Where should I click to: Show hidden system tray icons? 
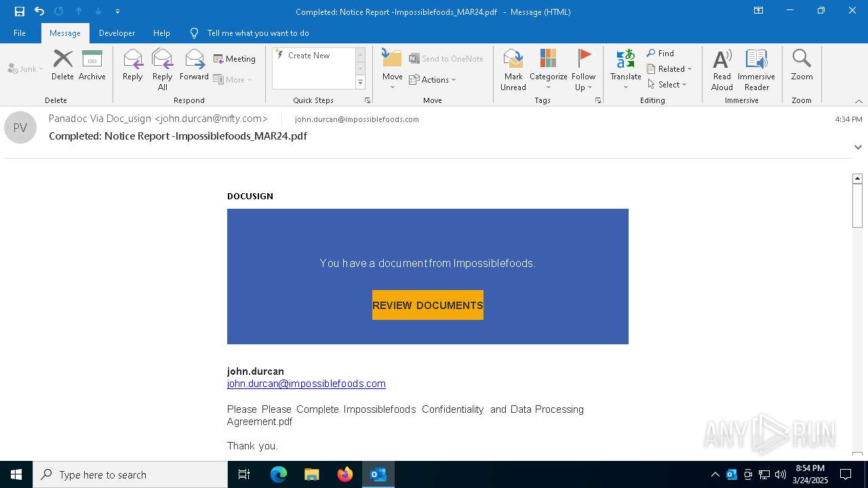click(715, 474)
